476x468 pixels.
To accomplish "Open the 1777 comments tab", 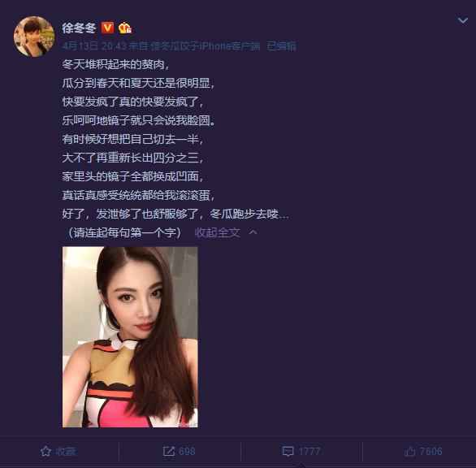I will (301, 452).
